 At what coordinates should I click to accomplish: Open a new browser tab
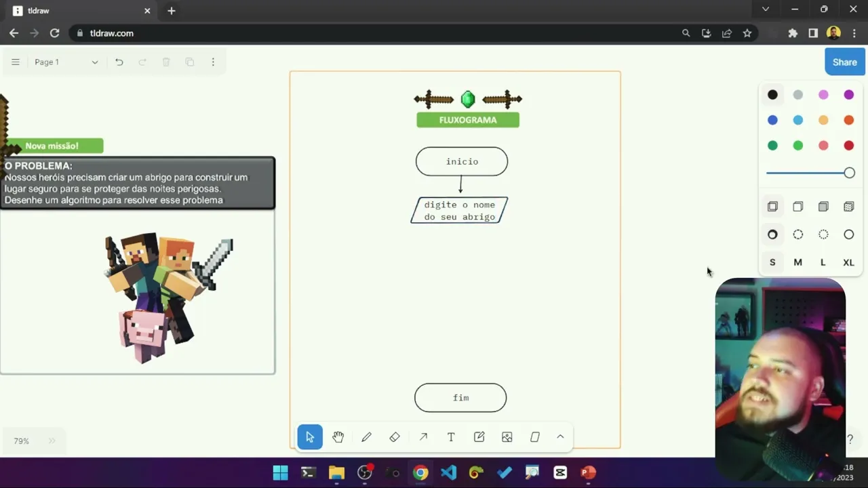[x=172, y=11]
